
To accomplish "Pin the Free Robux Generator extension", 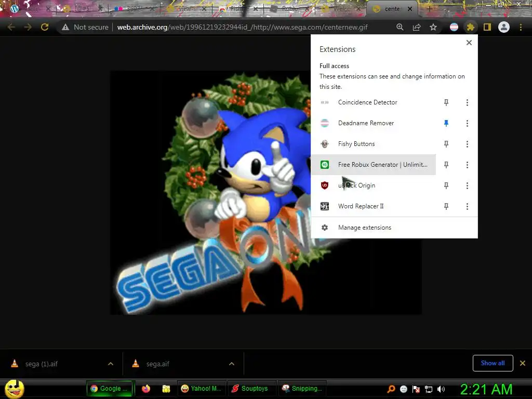I will click(446, 165).
